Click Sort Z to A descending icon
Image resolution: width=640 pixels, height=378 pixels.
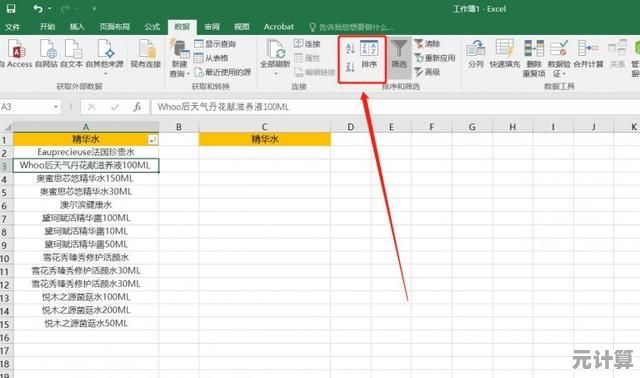(x=350, y=67)
